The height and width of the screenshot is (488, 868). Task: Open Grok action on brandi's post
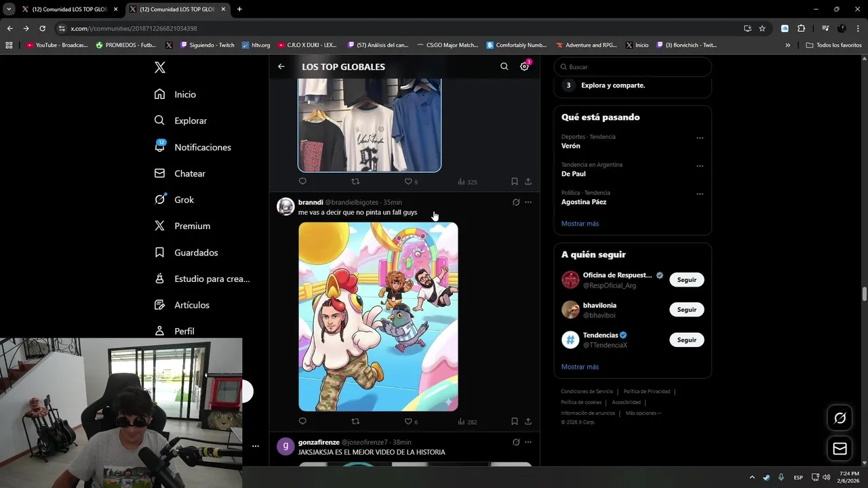(x=516, y=202)
